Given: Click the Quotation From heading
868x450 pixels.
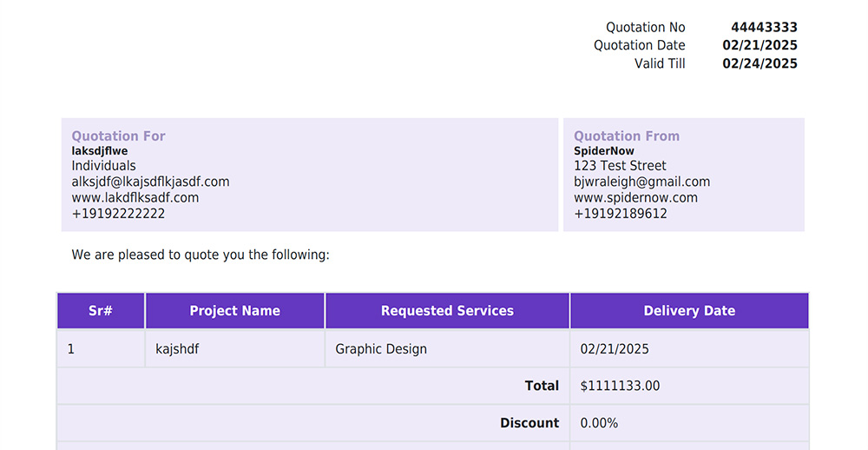Looking at the screenshot, I should [627, 136].
